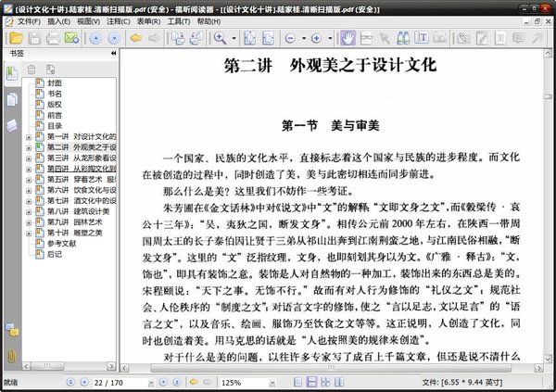The image size is (556, 392).
Task: Go to previous page via toolbar up arrow
Action: (x=95, y=38)
